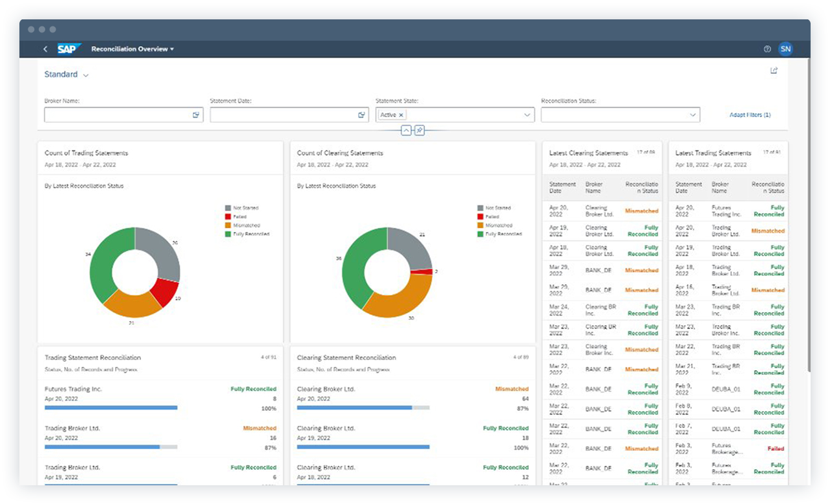Expand the Statement State dropdown
The width and height of the screenshot is (830, 504).
pos(527,114)
